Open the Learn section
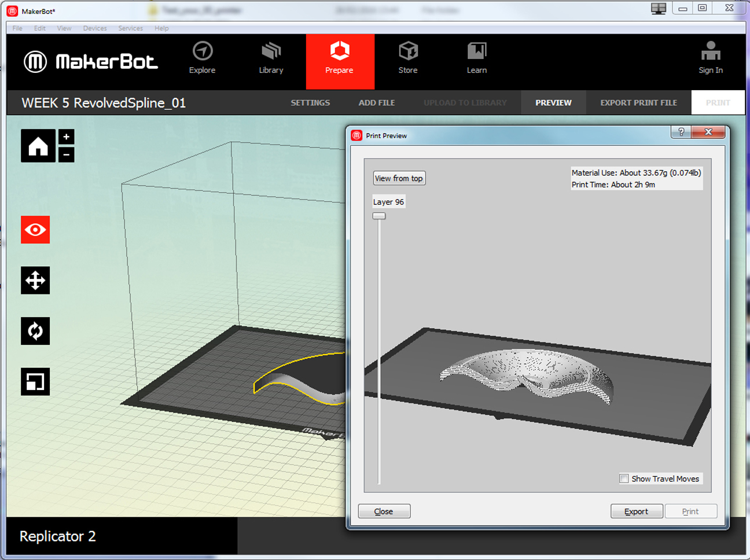Image resolution: width=750 pixels, height=560 pixels. 477,58
